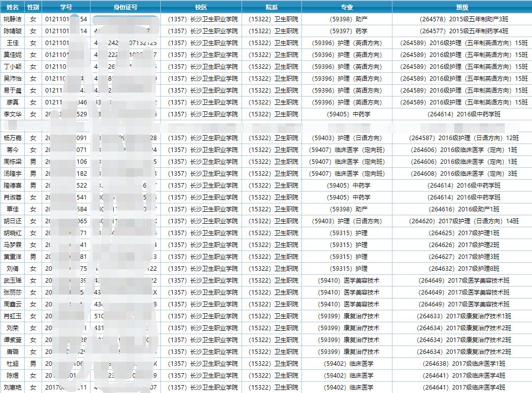Screen dimensions: 532x393
Task: Click the 姓名 column header
Action: click(x=12, y=7)
